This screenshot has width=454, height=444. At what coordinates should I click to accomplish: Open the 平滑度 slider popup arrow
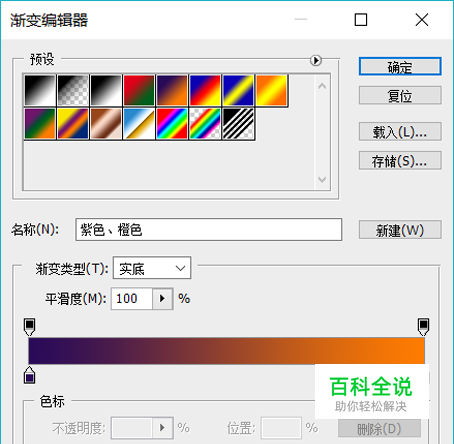click(x=163, y=299)
